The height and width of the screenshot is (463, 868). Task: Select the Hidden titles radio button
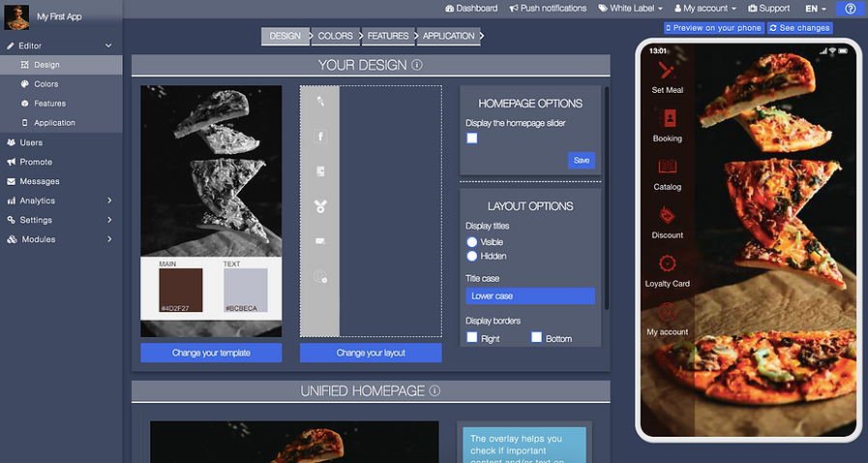coord(471,256)
